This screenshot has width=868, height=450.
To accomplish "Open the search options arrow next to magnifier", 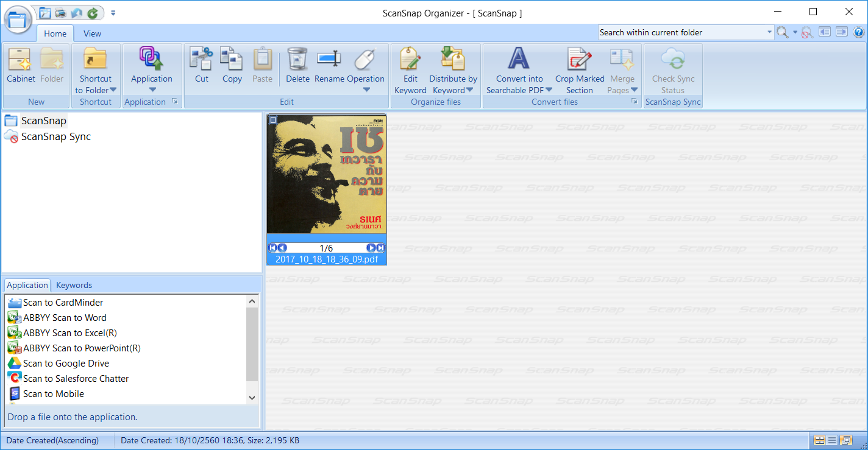I will click(795, 33).
